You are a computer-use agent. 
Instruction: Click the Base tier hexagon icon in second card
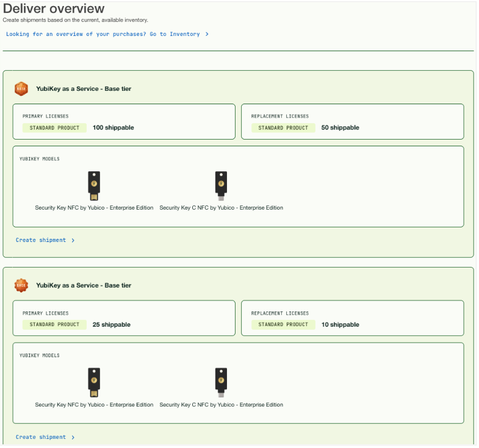[21, 285]
